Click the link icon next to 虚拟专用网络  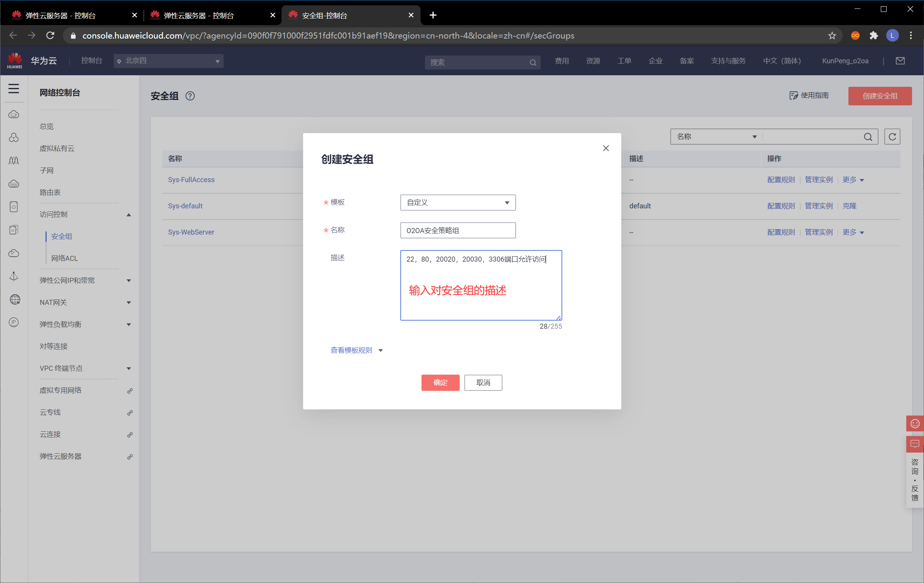click(x=130, y=390)
